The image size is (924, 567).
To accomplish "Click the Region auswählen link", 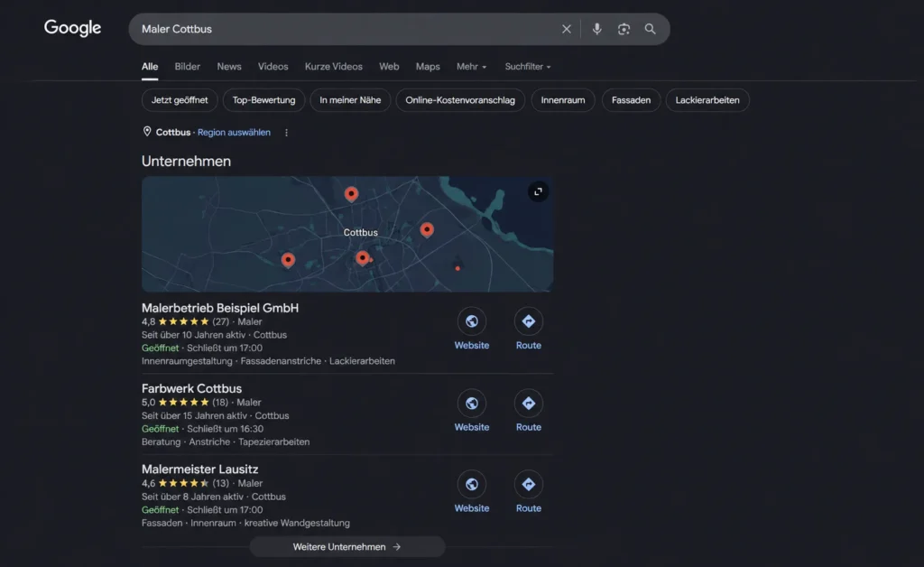I will point(234,133).
